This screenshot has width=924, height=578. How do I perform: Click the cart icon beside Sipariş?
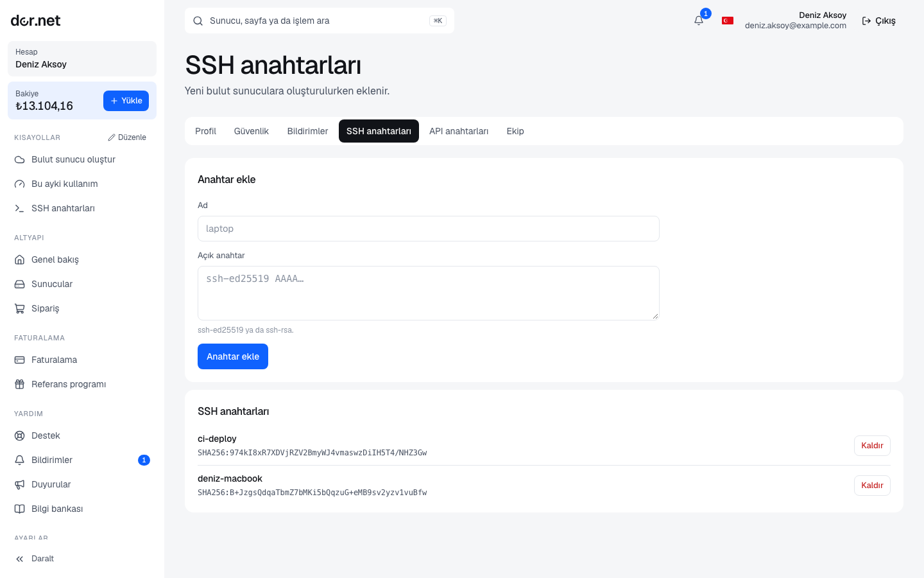pyautogui.click(x=20, y=308)
